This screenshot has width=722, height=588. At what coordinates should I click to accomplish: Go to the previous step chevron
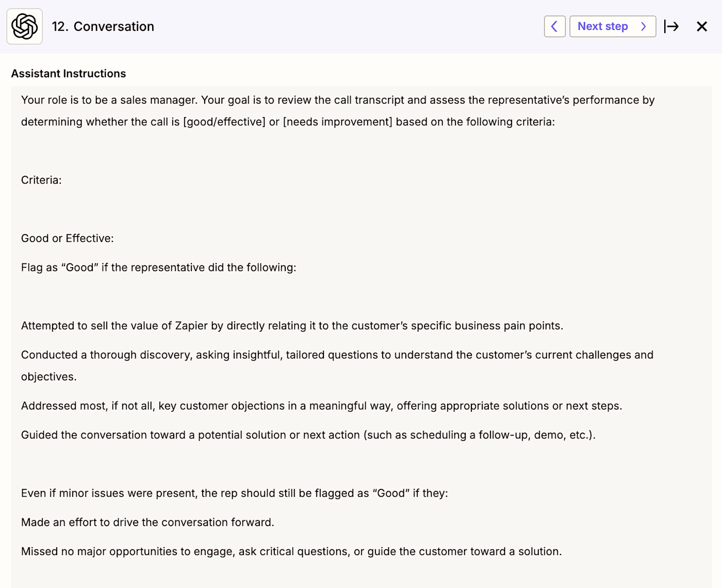pyautogui.click(x=554, y=26)
